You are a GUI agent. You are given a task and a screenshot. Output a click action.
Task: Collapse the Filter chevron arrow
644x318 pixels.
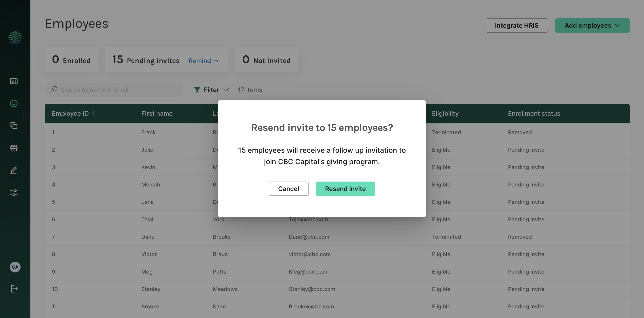(x=226, y=90)
